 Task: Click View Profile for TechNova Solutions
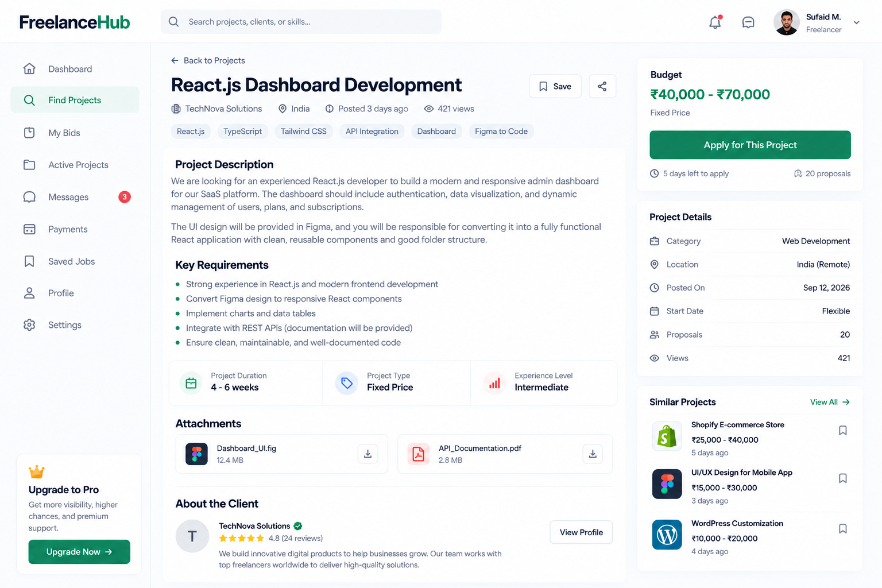(x=581, y=532)
